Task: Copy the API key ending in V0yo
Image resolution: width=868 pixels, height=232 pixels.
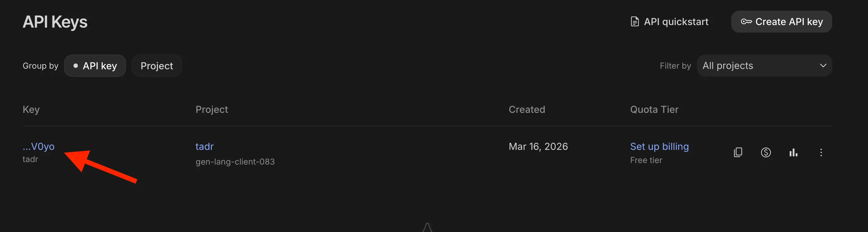Action: click(737, 153)
